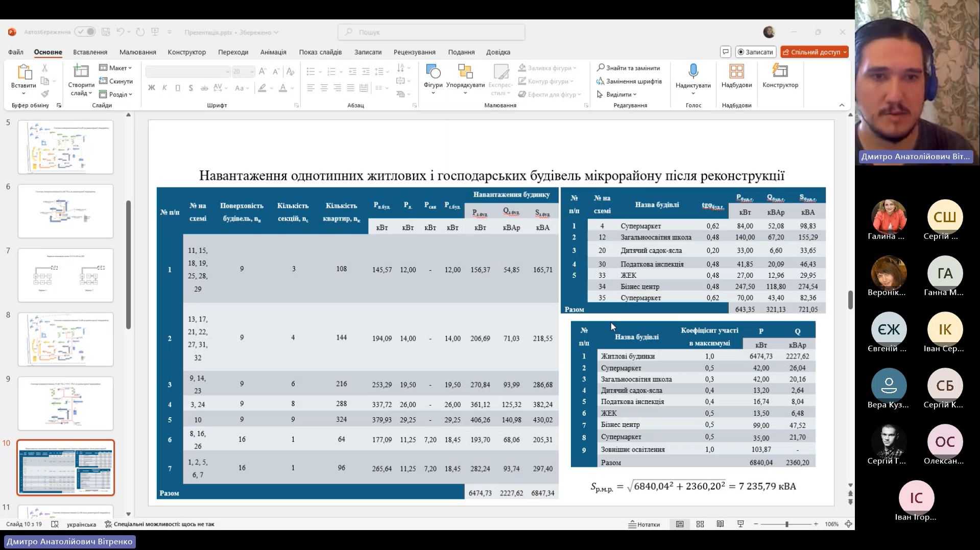Switch to Slide Sorter view icon
The image size is (980, 550).
(700, 524)
